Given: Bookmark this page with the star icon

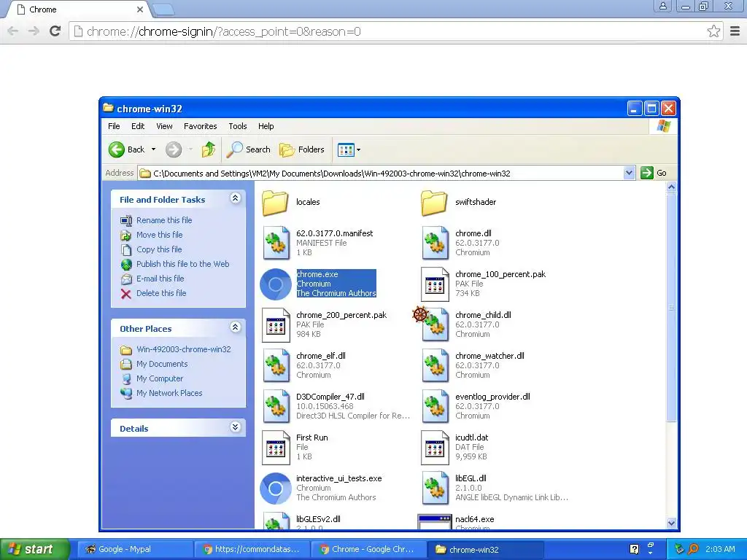Looking at the screenshot, I should click(x=713, y=31).
